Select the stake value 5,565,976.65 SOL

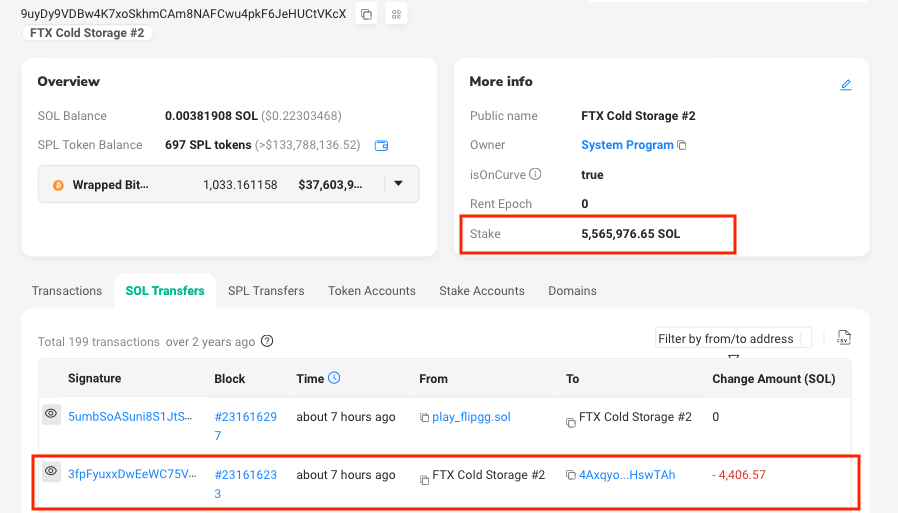point(631,234)
